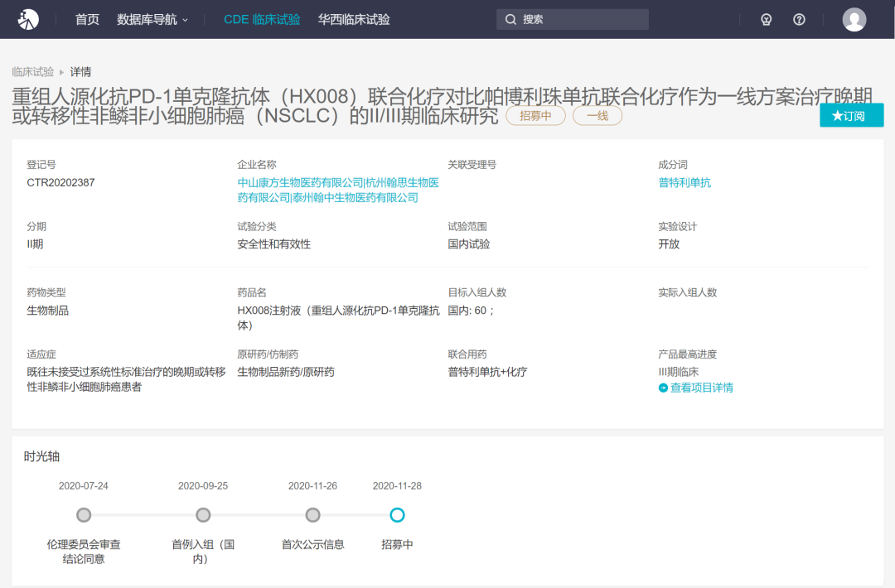Click the site logo icon
Viewport: 895px width, 588px height.
pos(28,19)
